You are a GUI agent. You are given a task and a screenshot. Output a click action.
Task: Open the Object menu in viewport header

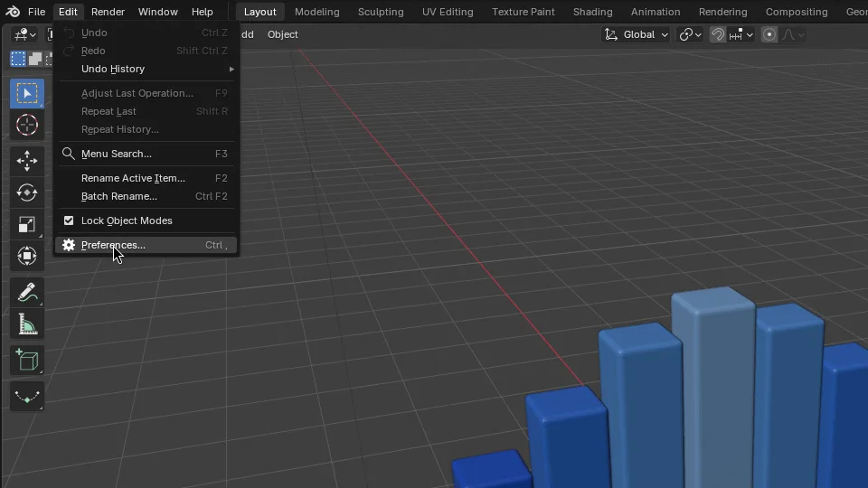pyautogui.click(x=282, y=34)
